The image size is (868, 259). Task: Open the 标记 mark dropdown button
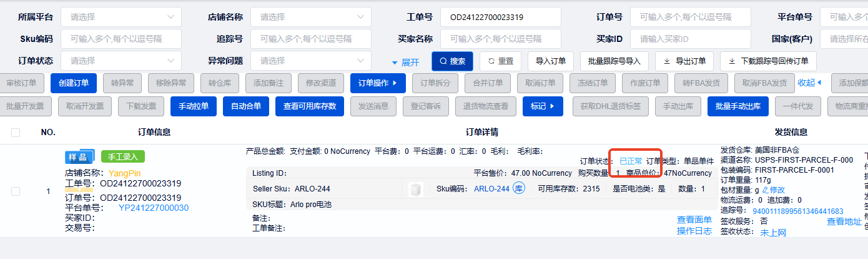click(x=543, y=106)
